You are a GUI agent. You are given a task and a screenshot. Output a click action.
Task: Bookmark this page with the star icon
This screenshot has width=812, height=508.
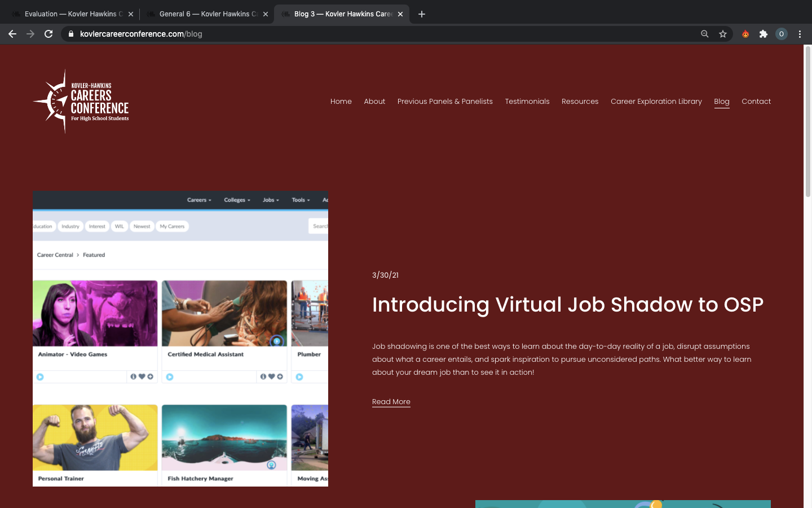click(723, 34)
